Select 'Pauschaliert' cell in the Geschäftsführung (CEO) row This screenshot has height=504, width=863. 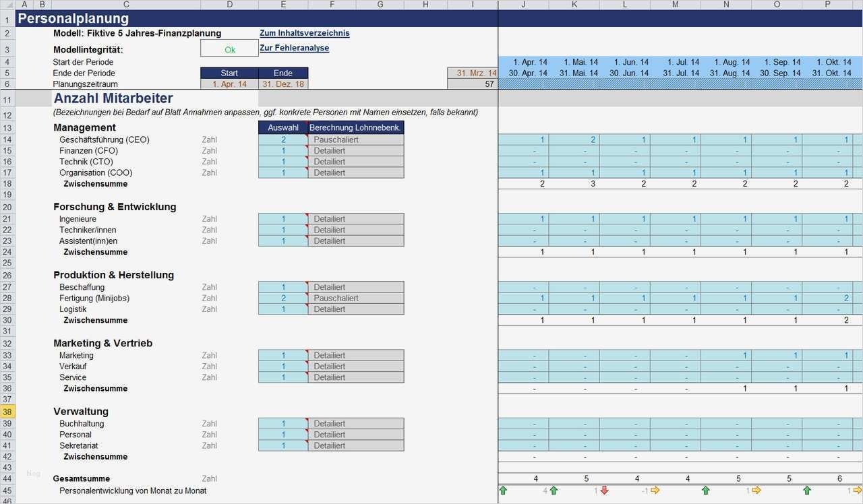[x=356, y=140]
